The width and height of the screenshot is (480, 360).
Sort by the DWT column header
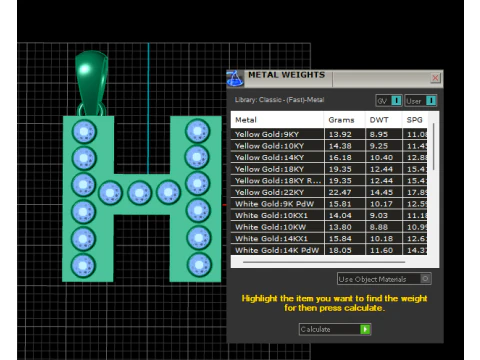pyautogui.click(x=383, y=120)
